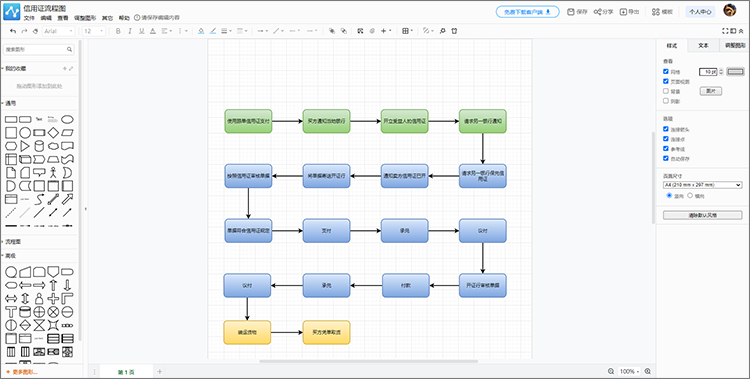Screen dimensions: 750x379
Task: Select the diamond shape in the general palette
Action: pos(54,133)
